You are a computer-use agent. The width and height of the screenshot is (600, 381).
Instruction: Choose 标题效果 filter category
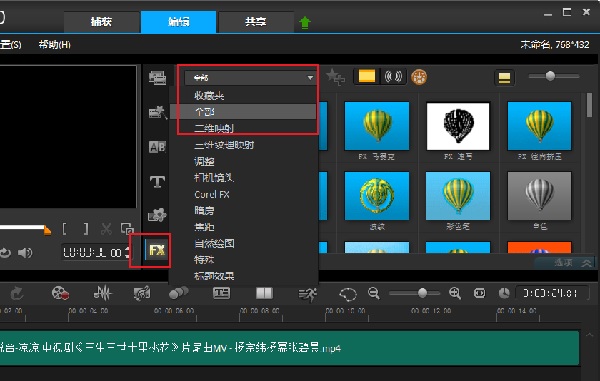pos(214,276)
